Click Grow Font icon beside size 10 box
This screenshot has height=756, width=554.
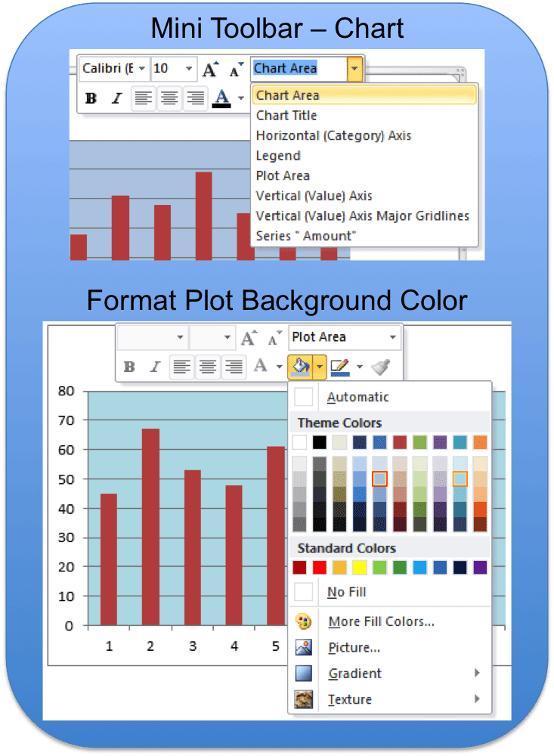[x=210, y=70]
